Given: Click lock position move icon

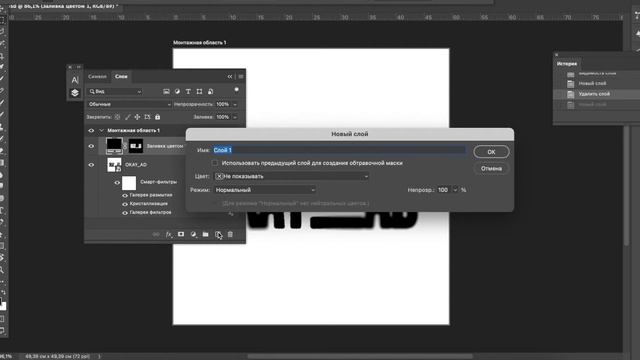Looking at the screenshot, I should point(137,117).
